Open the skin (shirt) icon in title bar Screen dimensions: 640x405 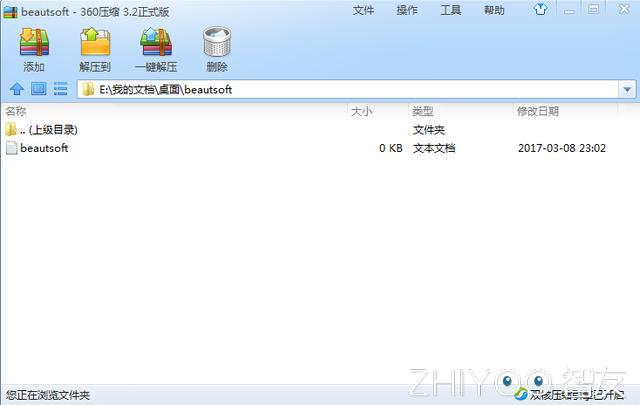[540, 9]
